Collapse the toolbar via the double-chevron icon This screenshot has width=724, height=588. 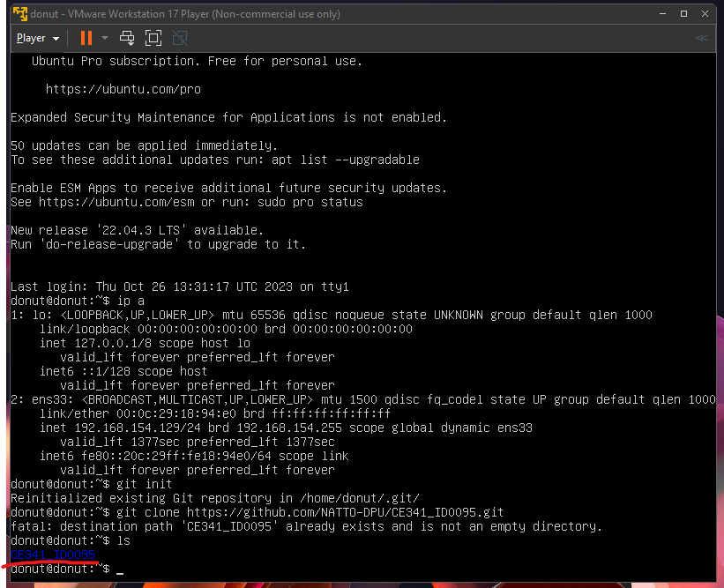pyautogui.click(x=701, y=38)
